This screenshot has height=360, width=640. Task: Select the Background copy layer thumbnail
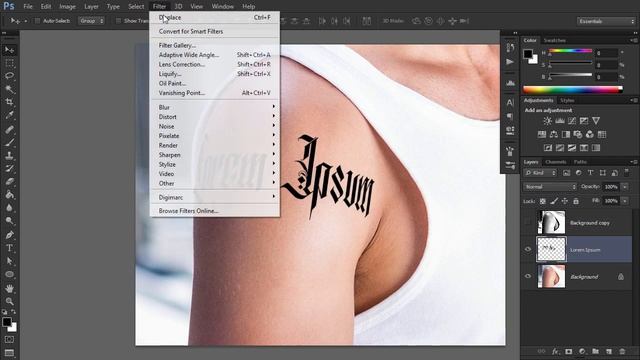(x=551, y=222)
